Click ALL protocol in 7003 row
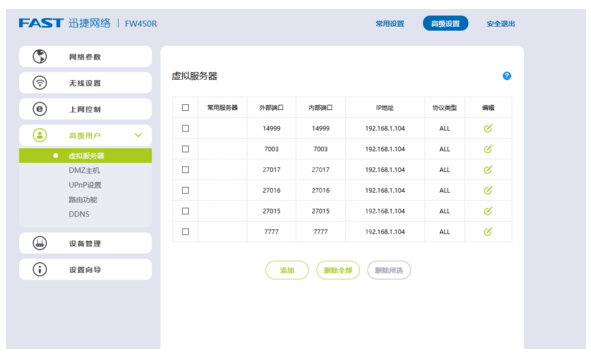The width and height of the screenshot is (591, 364). [444, 149]
